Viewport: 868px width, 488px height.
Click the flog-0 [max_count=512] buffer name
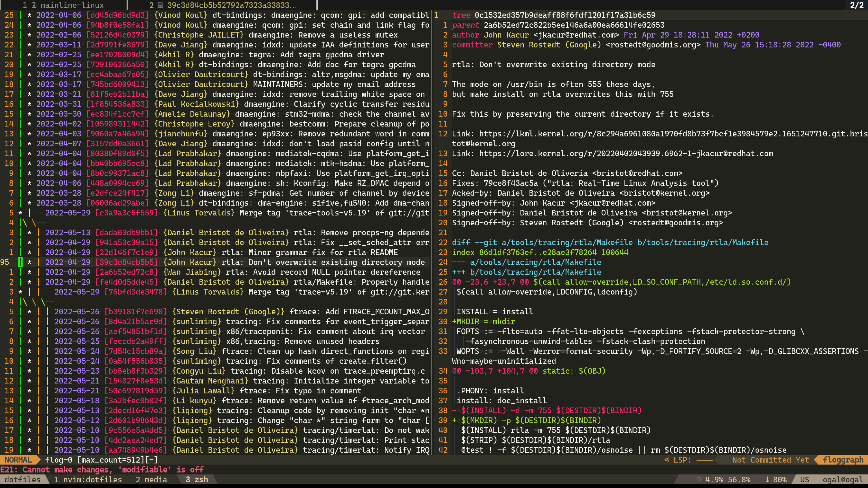(101, 460)
